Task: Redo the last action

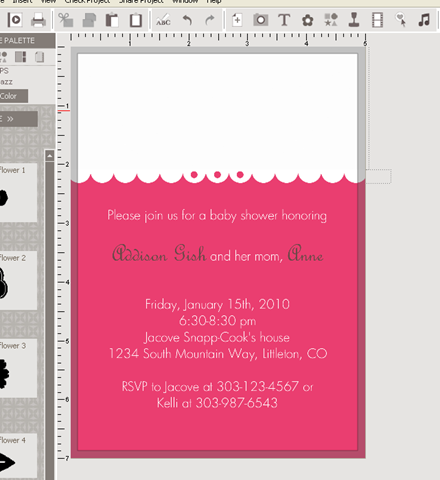Action: [x=210, y=20]
